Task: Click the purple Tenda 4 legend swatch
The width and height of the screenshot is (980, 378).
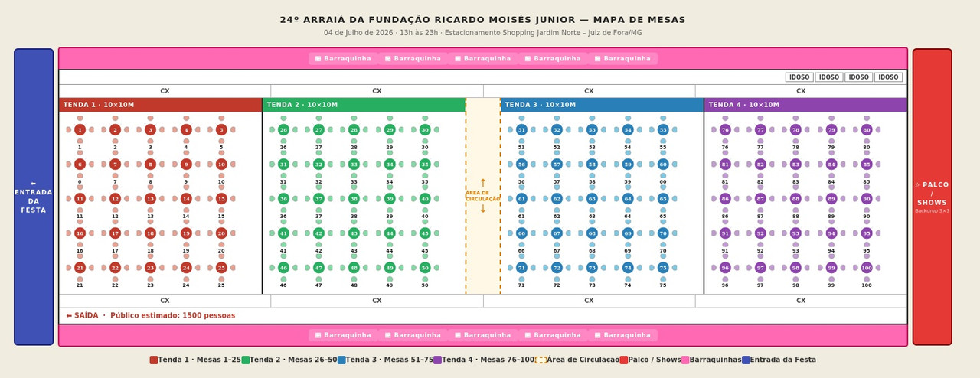Action: (437, 360)
